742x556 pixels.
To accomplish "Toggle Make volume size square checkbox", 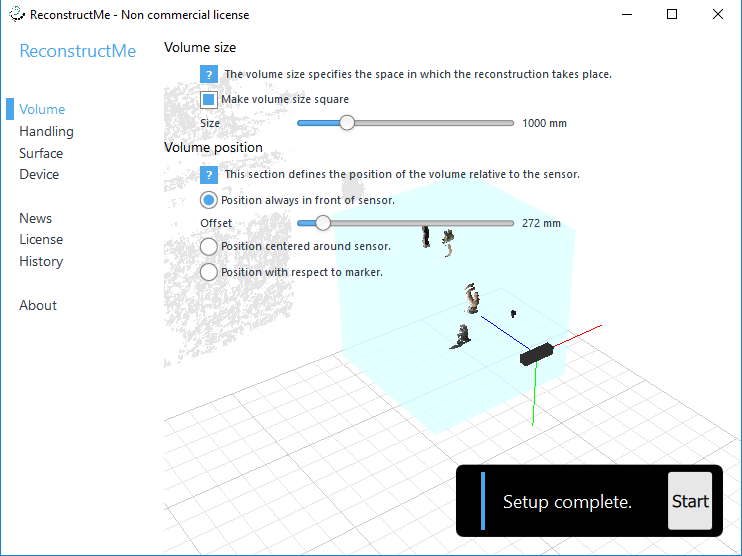I will 209,100.
